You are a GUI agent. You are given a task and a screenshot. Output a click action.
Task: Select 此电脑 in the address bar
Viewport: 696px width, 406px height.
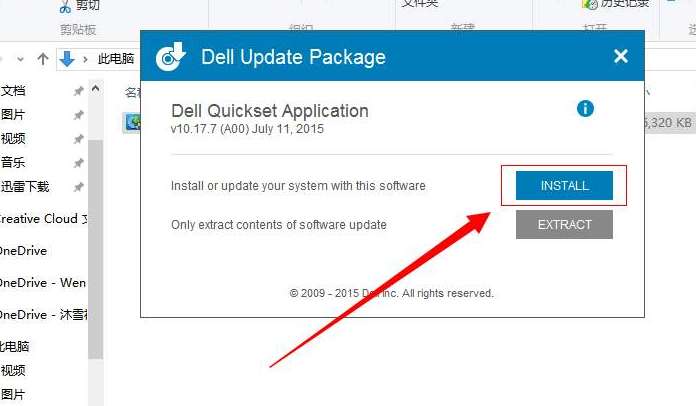tap(116, 59)
